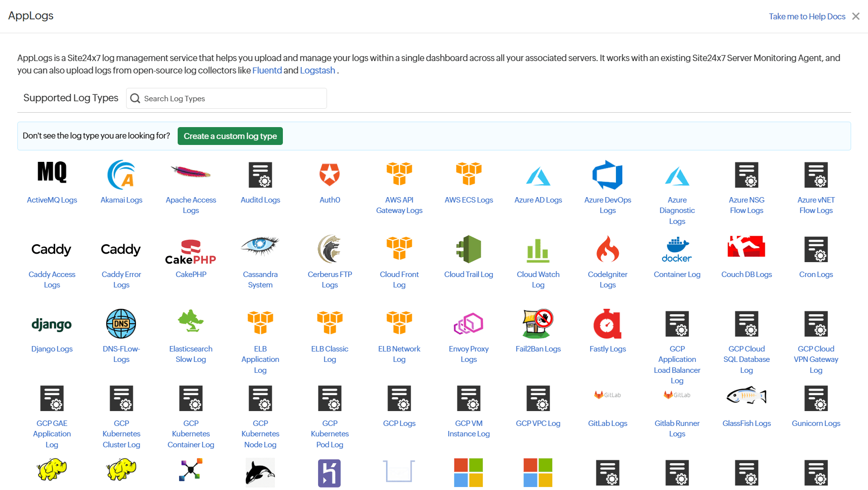The width and height of the screenshot is (868, 490).
Task: Select the docker Container Log icon
Action: (x=677, y=249)
